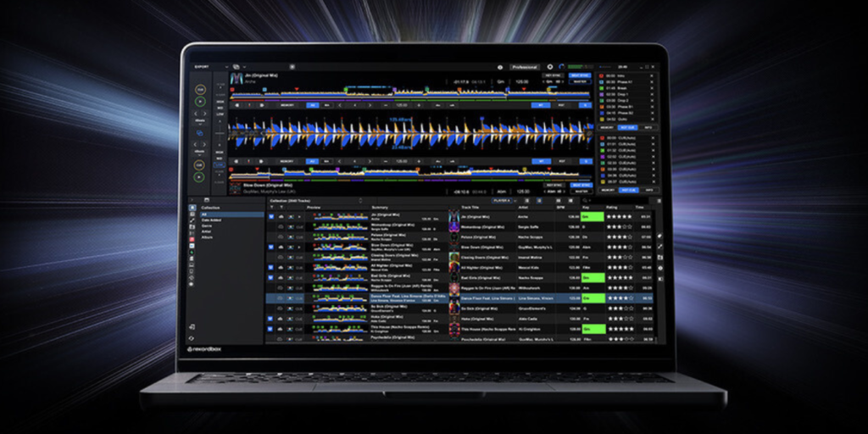Increase top deck tempo with plus button
Screen dimensions: 868x434
click(419, 105)
